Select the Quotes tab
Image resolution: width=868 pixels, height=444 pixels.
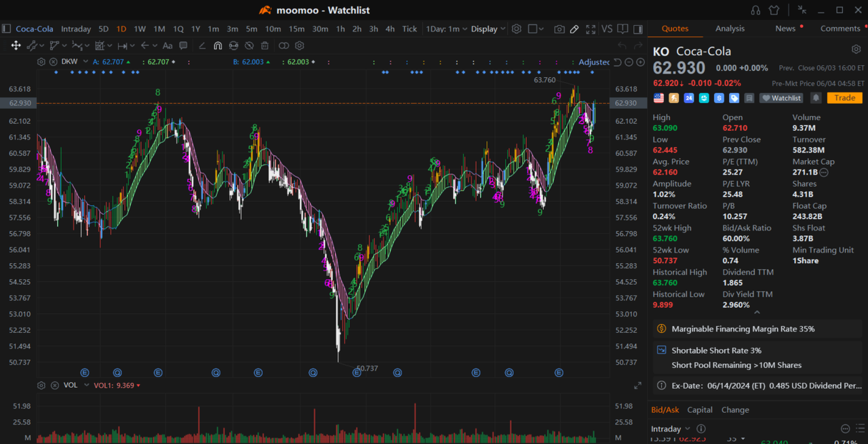(675, 28)
